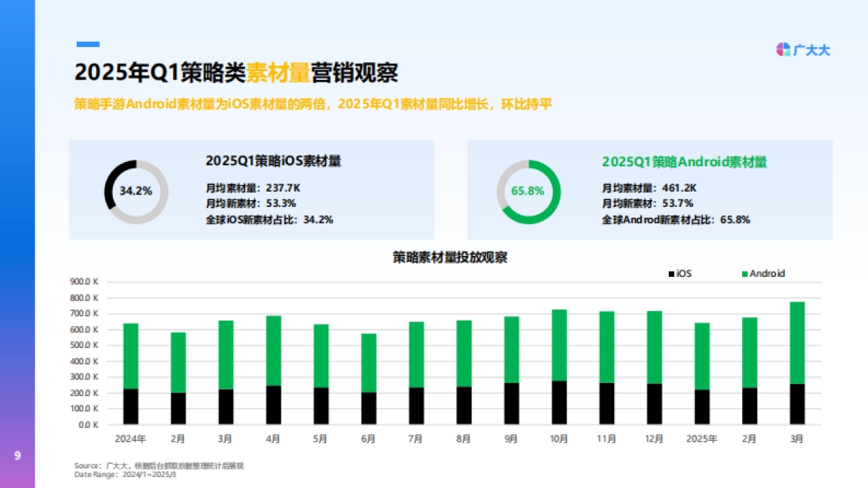Image resolution: width=868 pixels, height=488 pixels.
Task: Select the chart title 策略素材量投放观察
Action: [451, 257]
